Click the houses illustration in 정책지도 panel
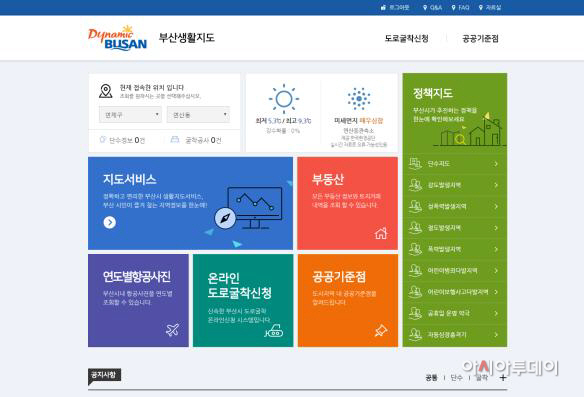 tap(470, 130)
